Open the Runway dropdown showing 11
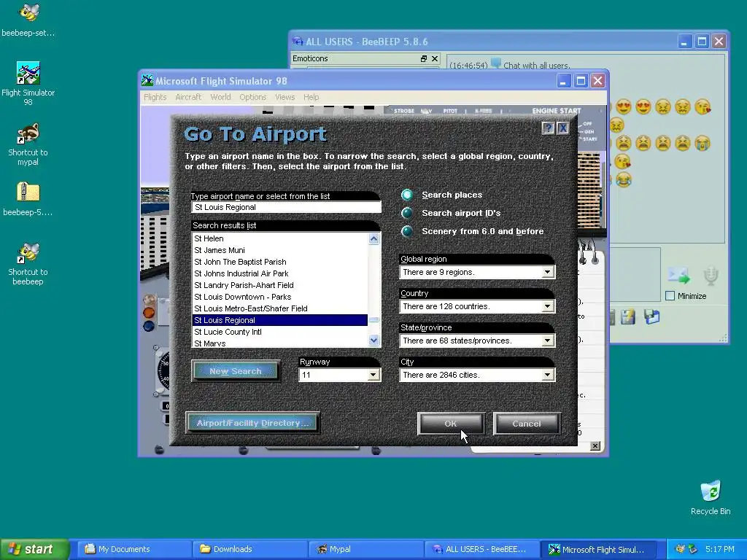This screenshot has width=747, height=560. (x=373, y=375)
